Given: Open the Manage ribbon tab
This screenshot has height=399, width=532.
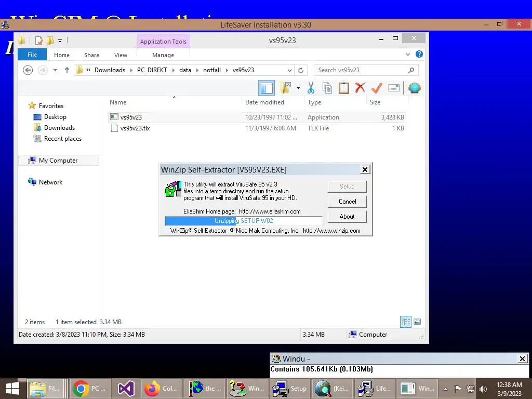Looking at the screenshot, I should 163,55.
